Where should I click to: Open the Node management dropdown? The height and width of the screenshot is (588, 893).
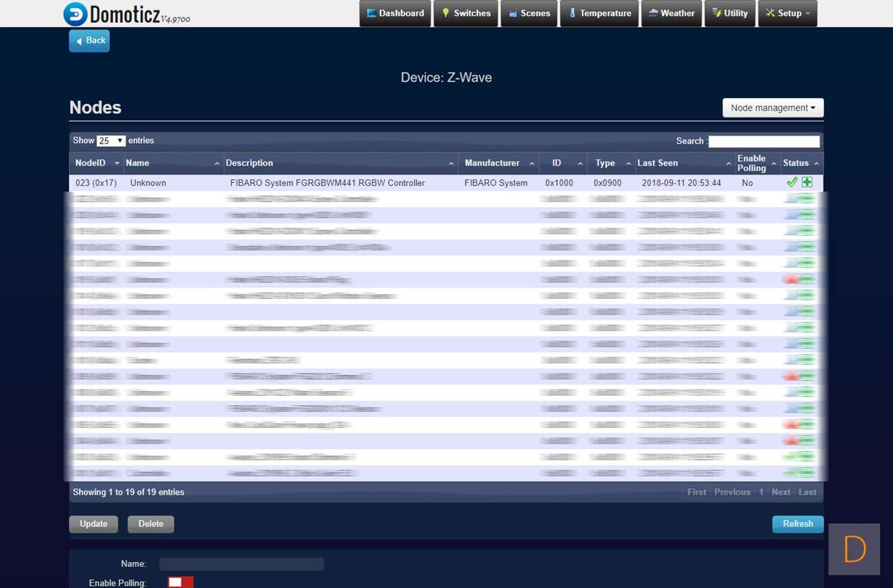coord(773,108)
